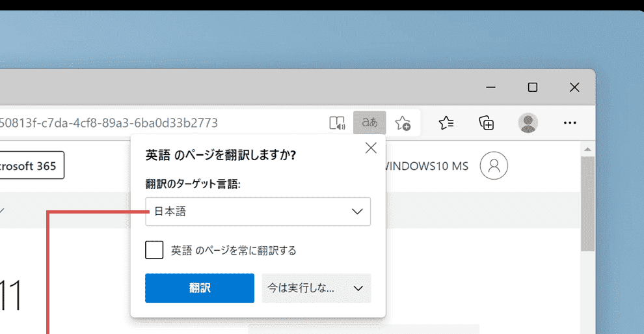
Task: Maximize the browser window
Action: [532, 87]
